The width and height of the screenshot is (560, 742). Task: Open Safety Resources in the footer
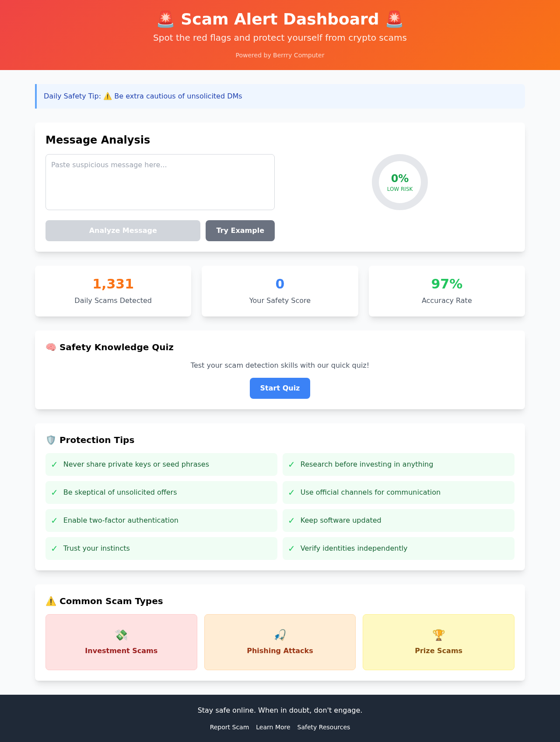323,727
